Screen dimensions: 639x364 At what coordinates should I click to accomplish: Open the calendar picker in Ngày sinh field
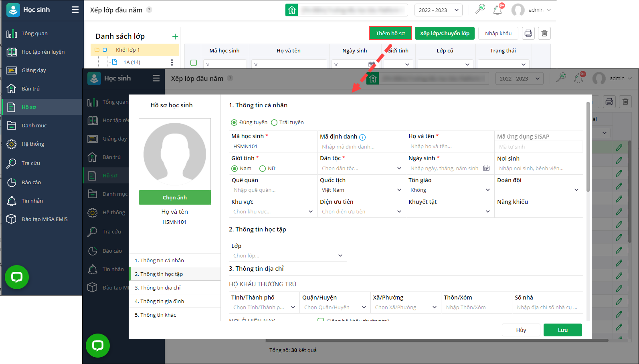click(486, 168)
